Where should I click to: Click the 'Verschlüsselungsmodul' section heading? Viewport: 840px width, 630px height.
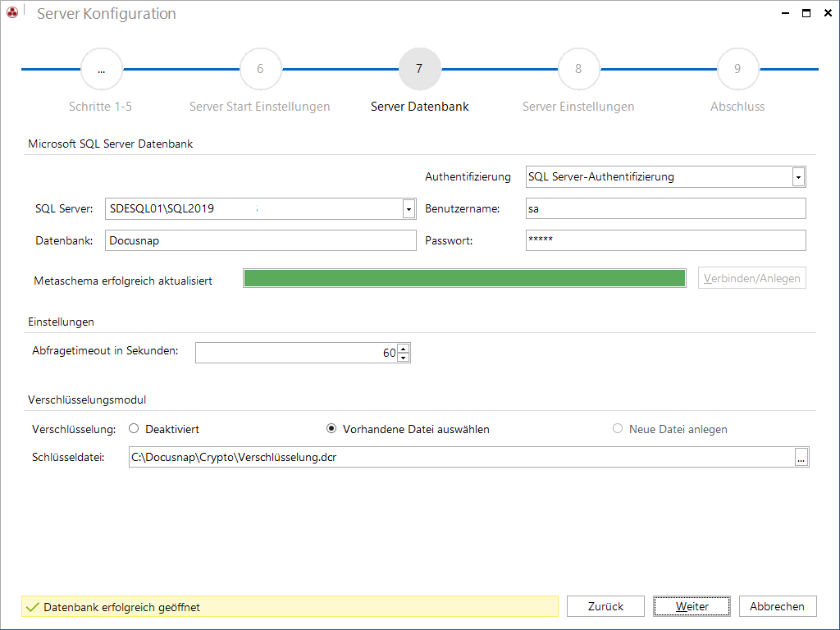87,399
